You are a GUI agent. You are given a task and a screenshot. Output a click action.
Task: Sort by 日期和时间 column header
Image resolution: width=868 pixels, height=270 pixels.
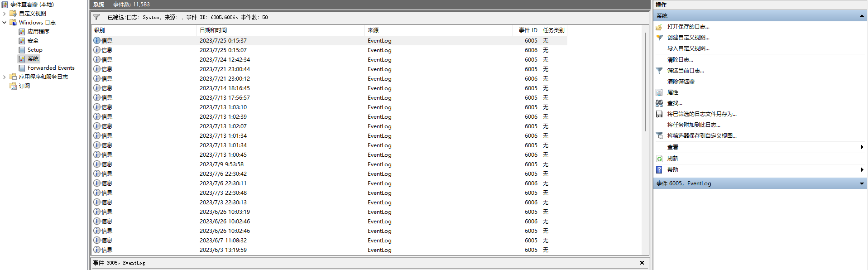281,30
